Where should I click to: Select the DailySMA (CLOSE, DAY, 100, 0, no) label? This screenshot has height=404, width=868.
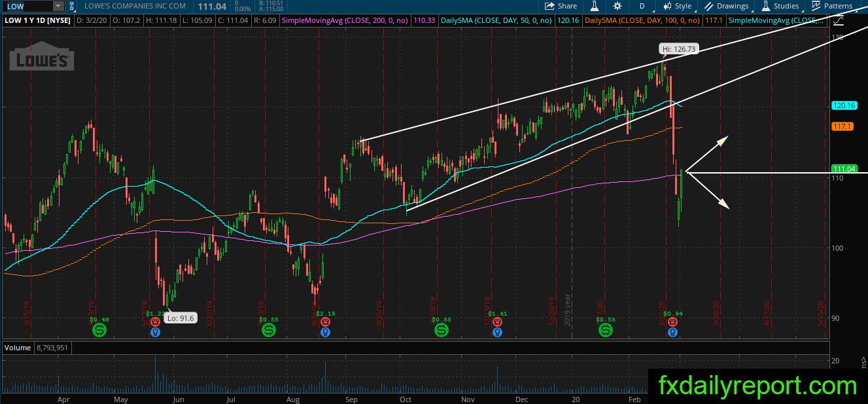[x=642, y=21]
